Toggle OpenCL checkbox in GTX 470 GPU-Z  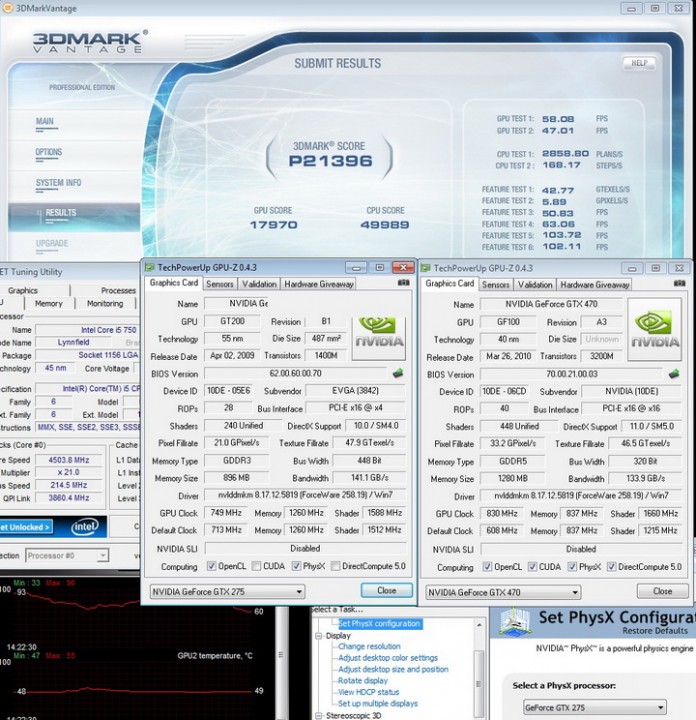[487, 567]
